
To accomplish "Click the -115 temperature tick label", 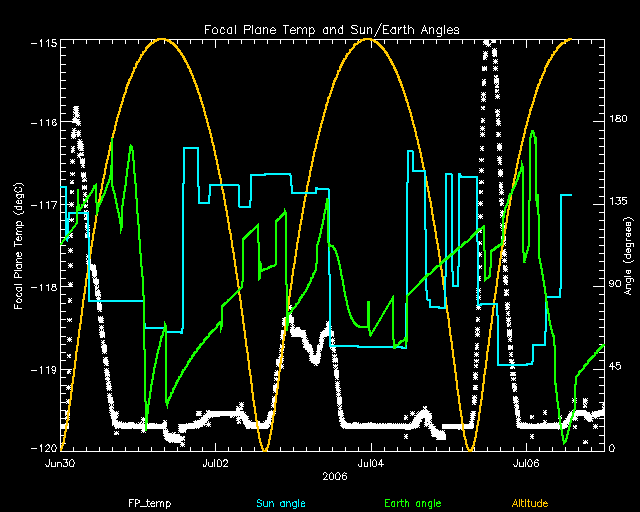I will [x=42, y=44].
